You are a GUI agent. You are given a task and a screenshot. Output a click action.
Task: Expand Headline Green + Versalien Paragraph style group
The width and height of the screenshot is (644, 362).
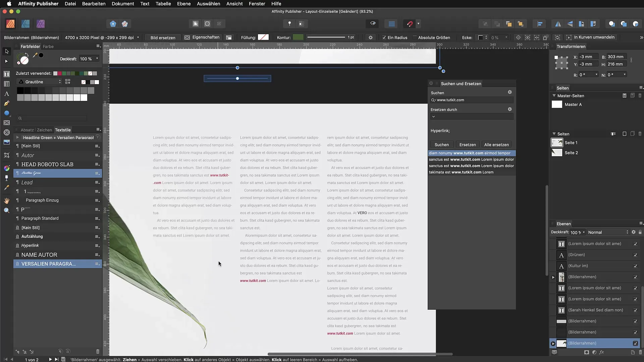coord(17,137)
